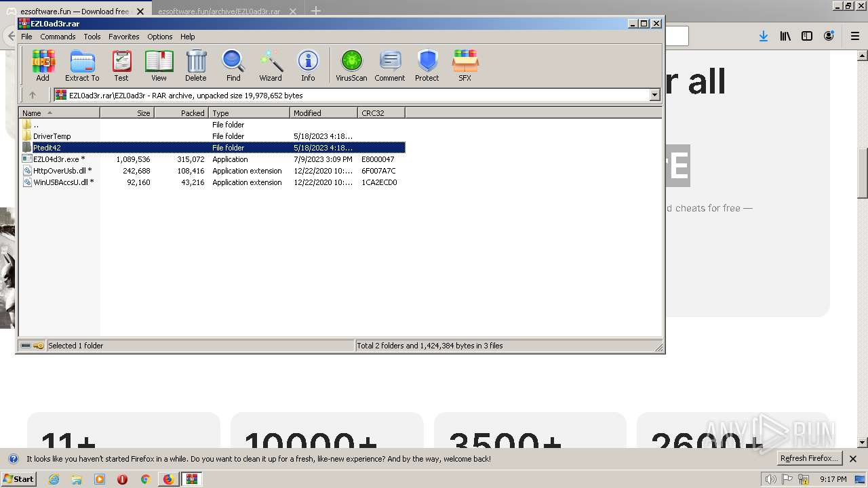The height and width of the screenshot is (488, 868).
Task: Open Firefox library icon
Action: tap(785, 36)
